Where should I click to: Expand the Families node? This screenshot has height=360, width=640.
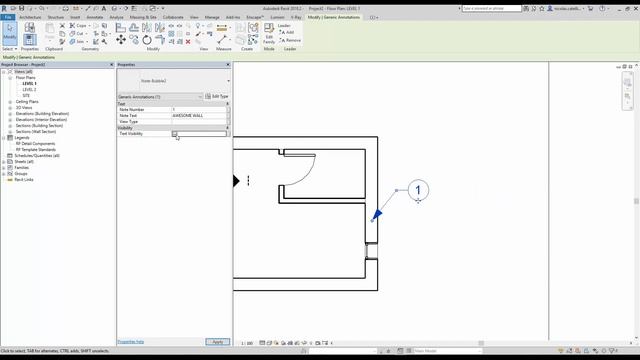pos(4,168)
